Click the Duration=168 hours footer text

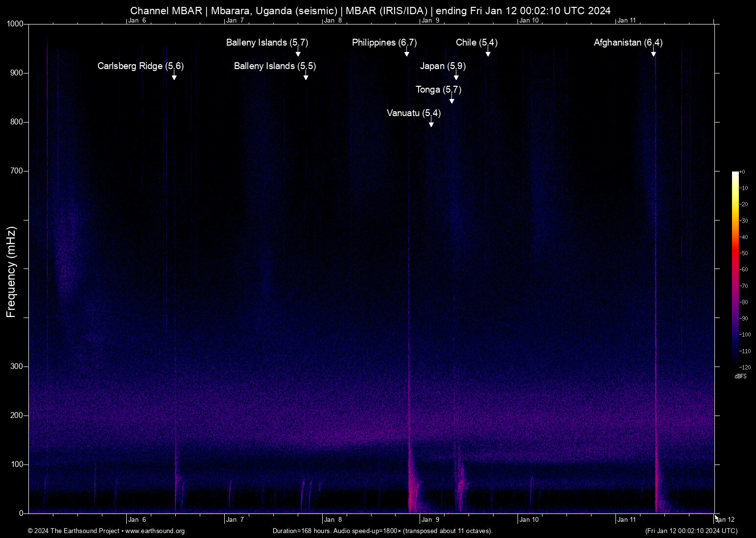pos(382,531)
